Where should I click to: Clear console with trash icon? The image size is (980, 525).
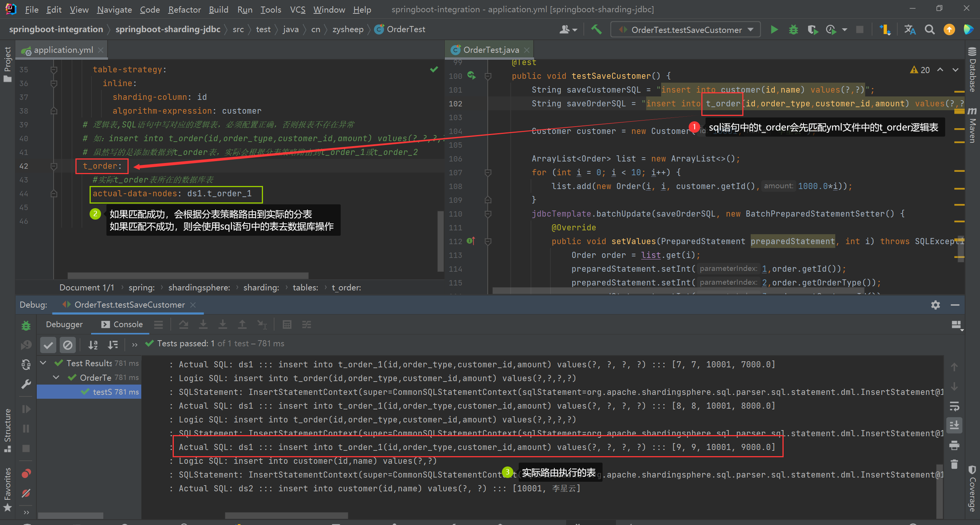coord(954,464)
